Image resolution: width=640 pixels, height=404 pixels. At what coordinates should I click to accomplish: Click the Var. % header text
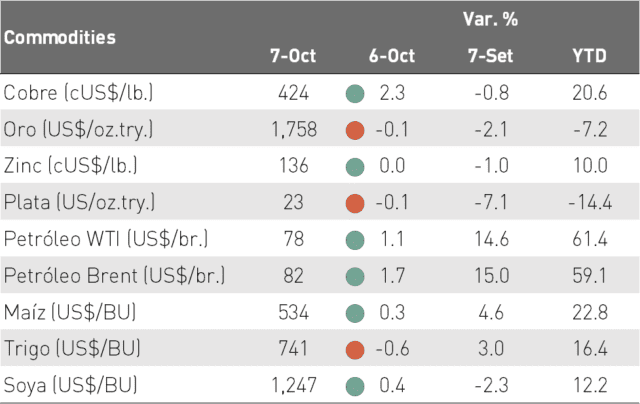(491, 19)
